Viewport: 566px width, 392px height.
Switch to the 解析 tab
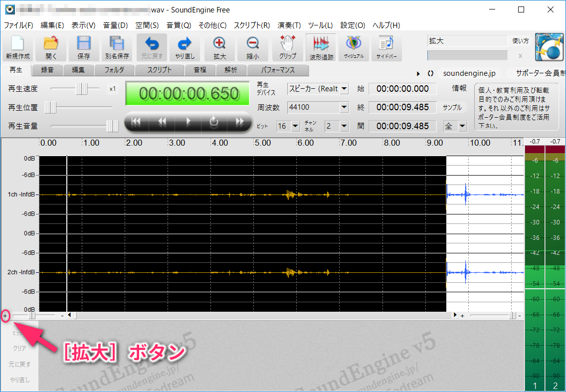(231, 70)
